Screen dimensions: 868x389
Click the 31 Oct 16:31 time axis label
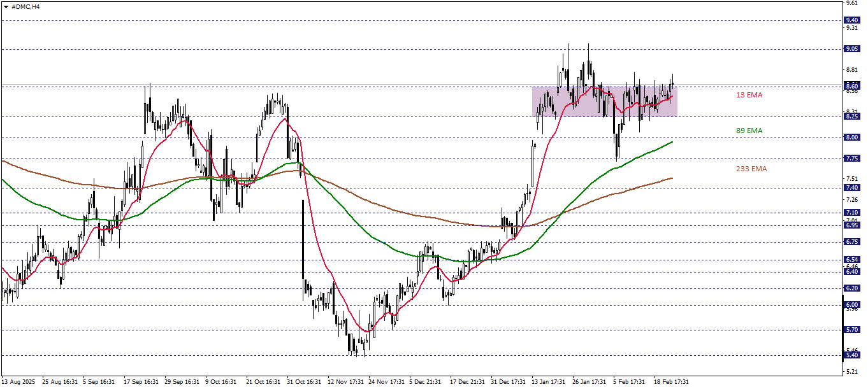pos(305,382)
